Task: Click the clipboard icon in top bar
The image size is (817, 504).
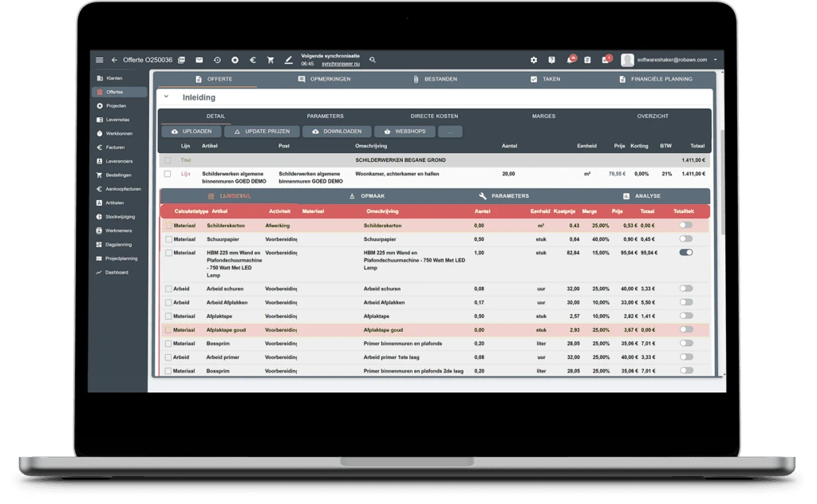Action: coord(587,60)
